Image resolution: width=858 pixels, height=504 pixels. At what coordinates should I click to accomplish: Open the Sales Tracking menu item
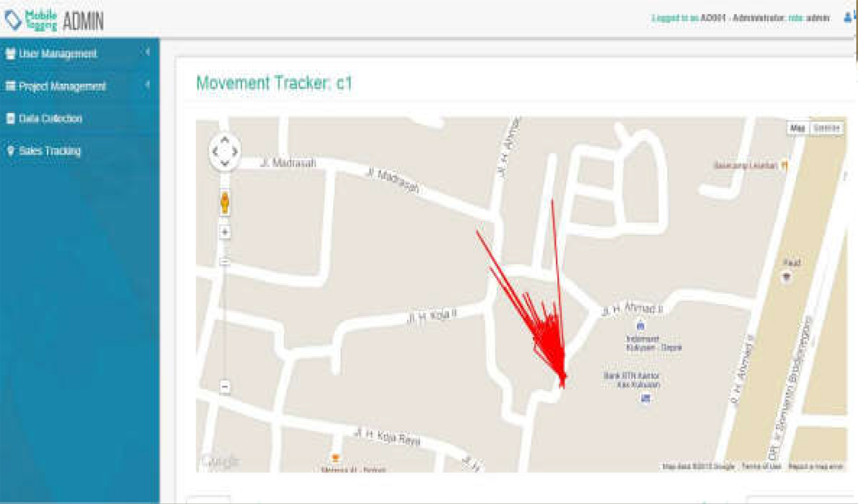[x=80, y=151]
